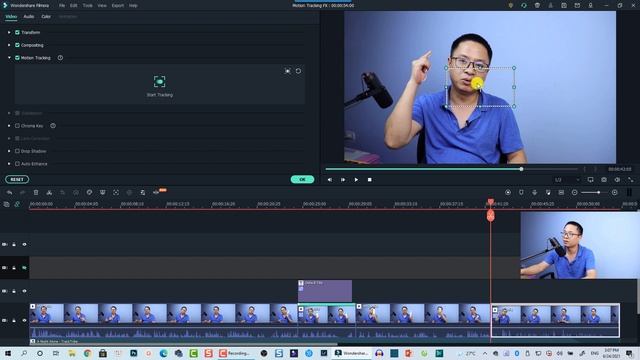Expand the Auto Enhance section
The width and height of the screenshot is (640, 360).
pyautogui.click(x=9, y=164)
